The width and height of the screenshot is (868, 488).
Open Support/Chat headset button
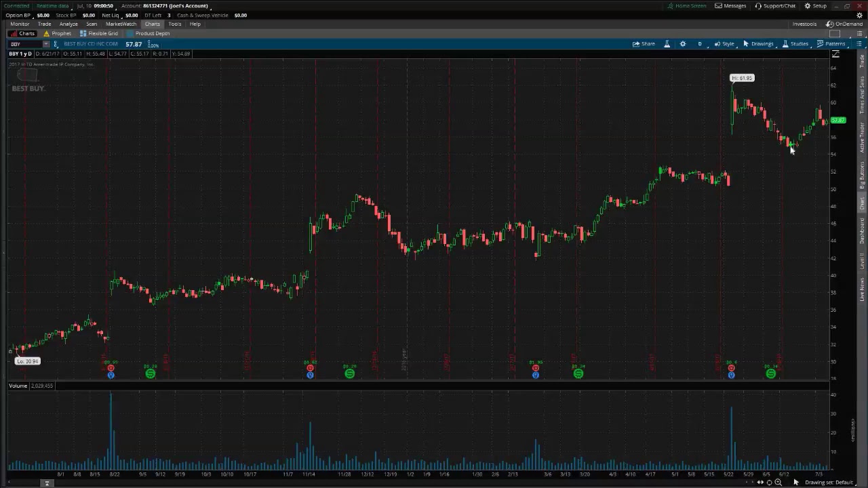click(x=774, y=5)
